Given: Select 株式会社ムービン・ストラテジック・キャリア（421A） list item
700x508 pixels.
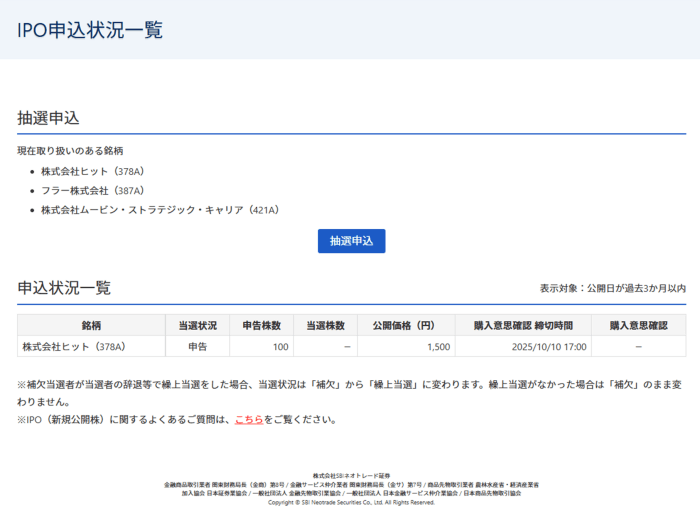Looking at the screenshot, I should pyautogui.click(x=159, y=210).
